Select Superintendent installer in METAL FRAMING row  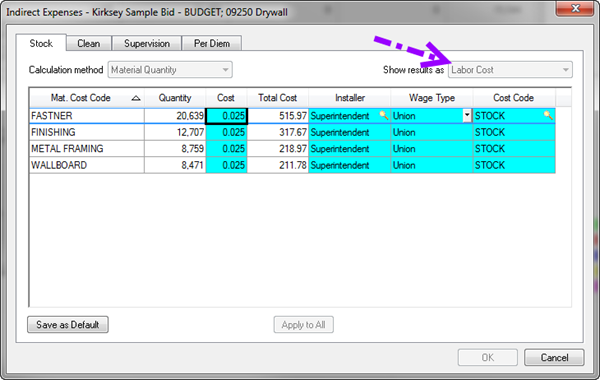pyautogui.click(x=350, y=149)
